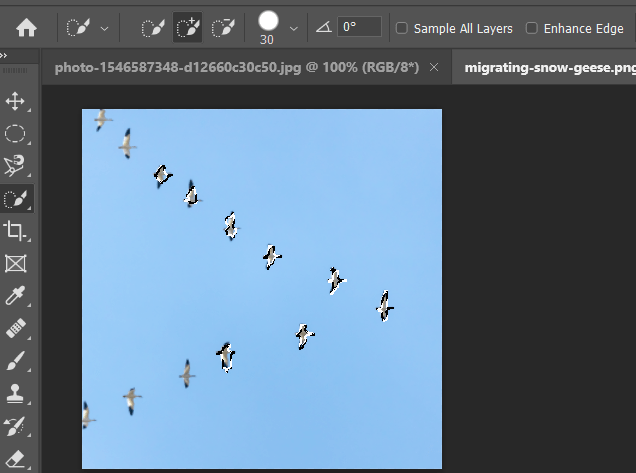
Task: Select the Brush tool
Action: click(x=15, y=361)
